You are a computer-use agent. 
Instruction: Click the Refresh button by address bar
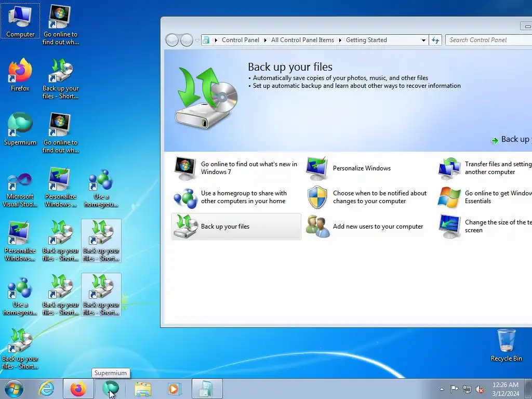point(435,40)
